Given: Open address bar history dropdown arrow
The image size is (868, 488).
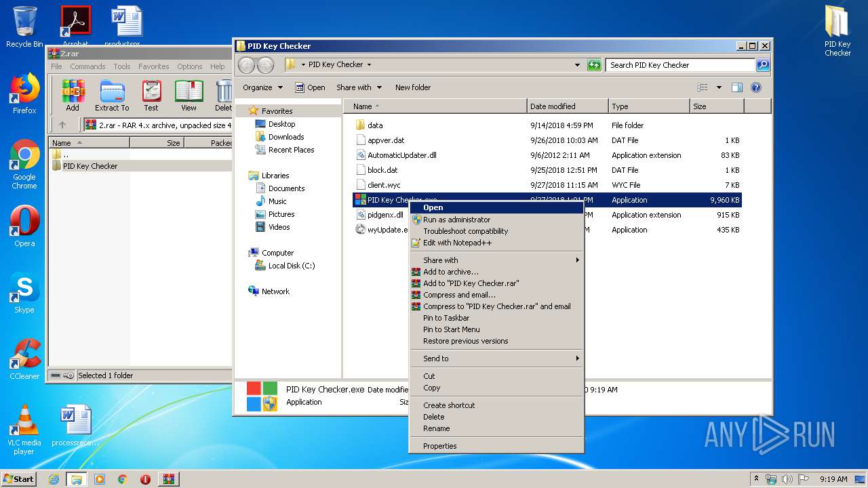Looking at the screenshot, I should [x=577, y=65].
